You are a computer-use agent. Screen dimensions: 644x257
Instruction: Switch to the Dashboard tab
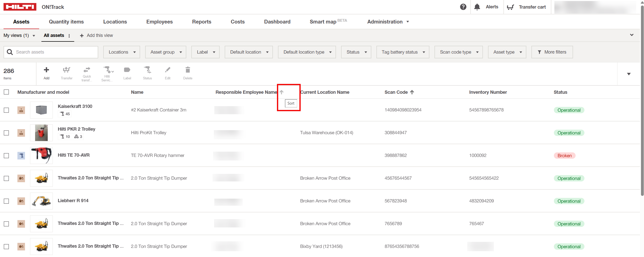pos(277,22)
